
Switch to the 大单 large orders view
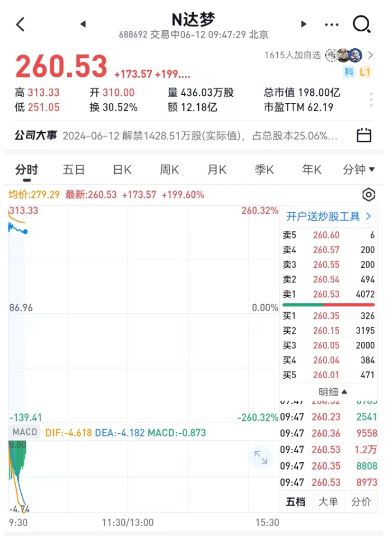point(328,501)
